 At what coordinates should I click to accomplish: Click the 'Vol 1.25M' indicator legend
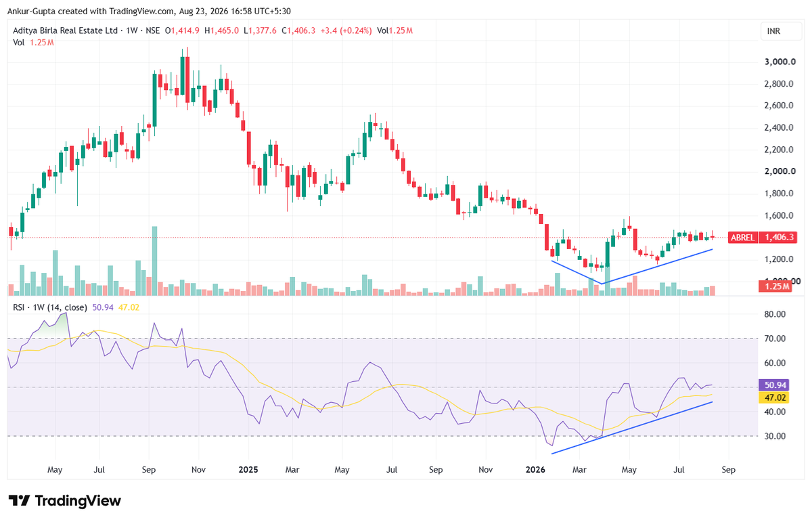(33, 43)
